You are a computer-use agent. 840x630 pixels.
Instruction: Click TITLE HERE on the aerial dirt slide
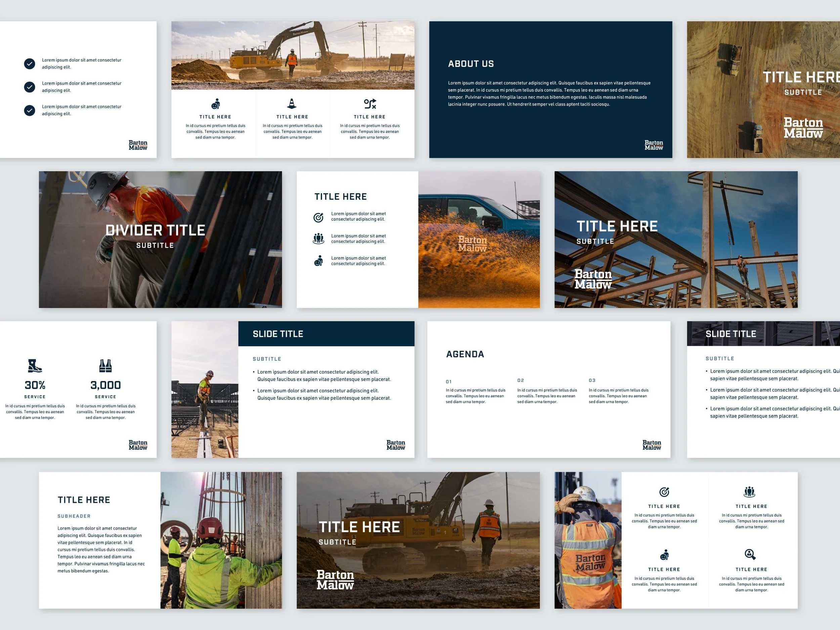(x=801, y=77)
